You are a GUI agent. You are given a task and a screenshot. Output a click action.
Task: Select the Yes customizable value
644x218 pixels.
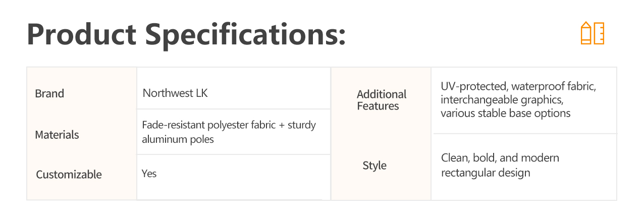[149, 174]
